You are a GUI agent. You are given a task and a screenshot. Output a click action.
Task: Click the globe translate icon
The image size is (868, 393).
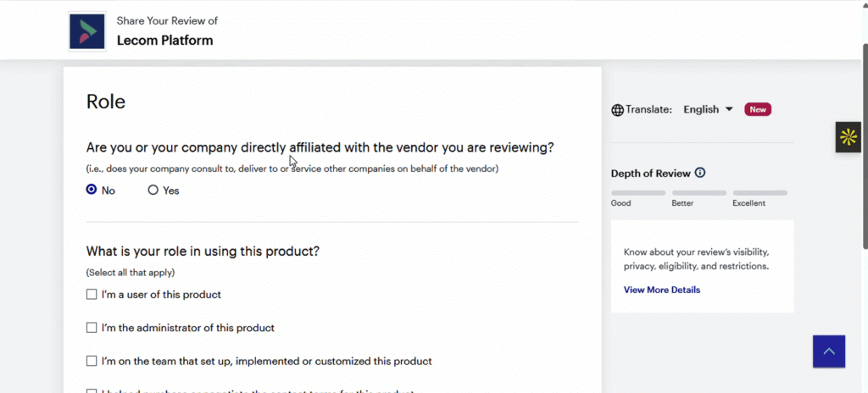tap(617, 110)
